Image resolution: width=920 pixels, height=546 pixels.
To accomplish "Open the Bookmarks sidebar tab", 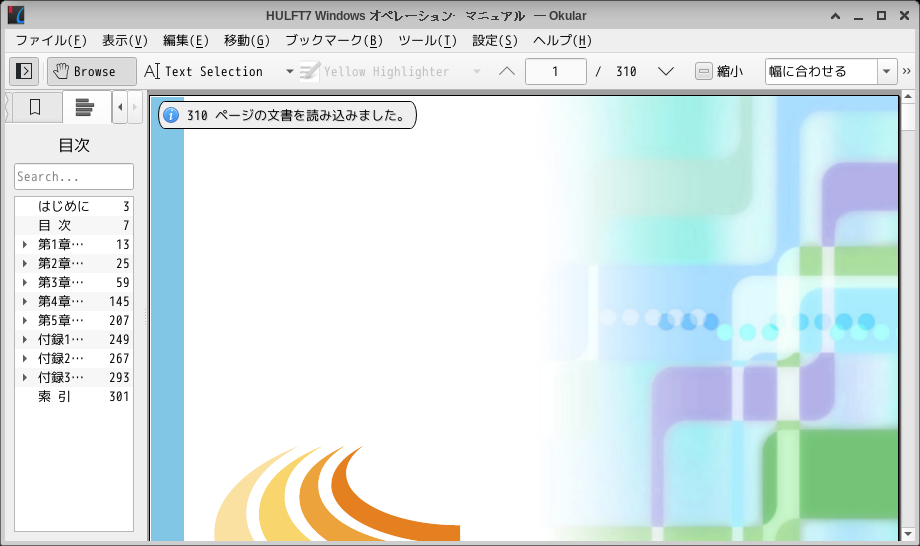I will [35, 107].
